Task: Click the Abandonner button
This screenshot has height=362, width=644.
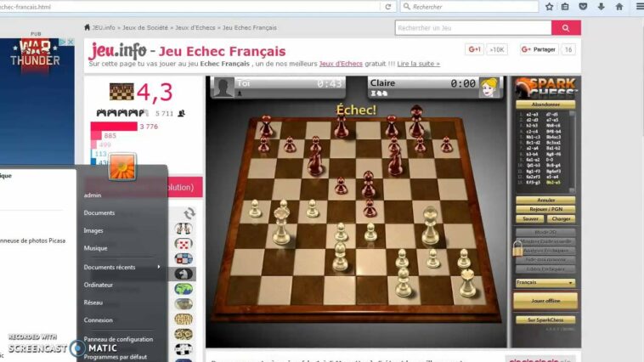Action: pos(545,105)
